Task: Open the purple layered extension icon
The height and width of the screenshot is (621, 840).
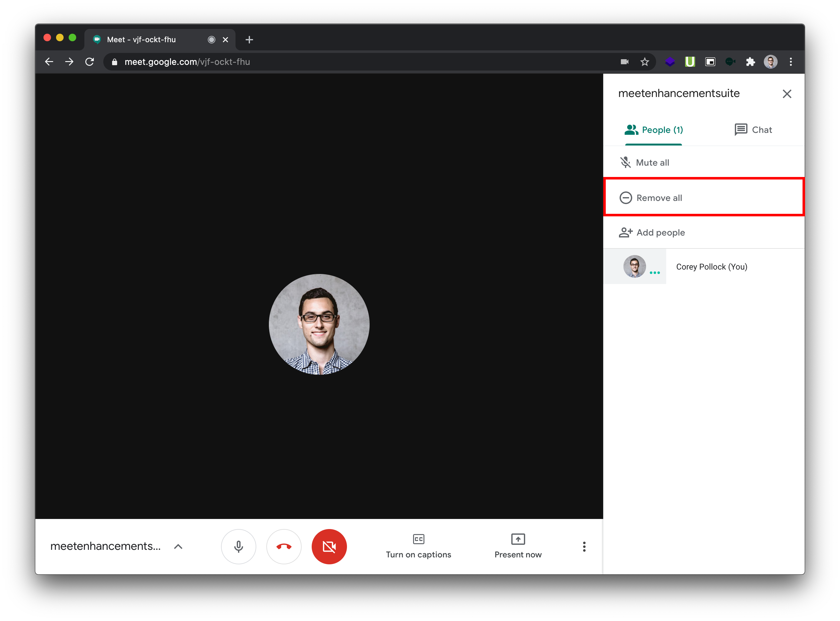Action: tap(670, 62)
